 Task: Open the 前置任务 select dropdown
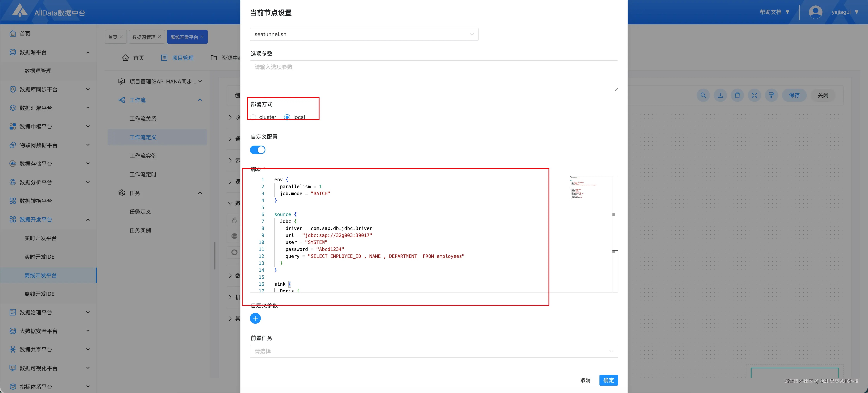click(434, 351)
